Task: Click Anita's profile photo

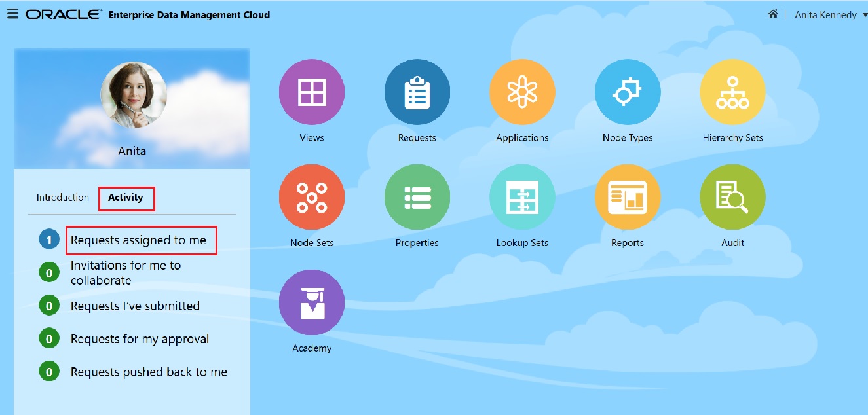Action: (133, 95)
